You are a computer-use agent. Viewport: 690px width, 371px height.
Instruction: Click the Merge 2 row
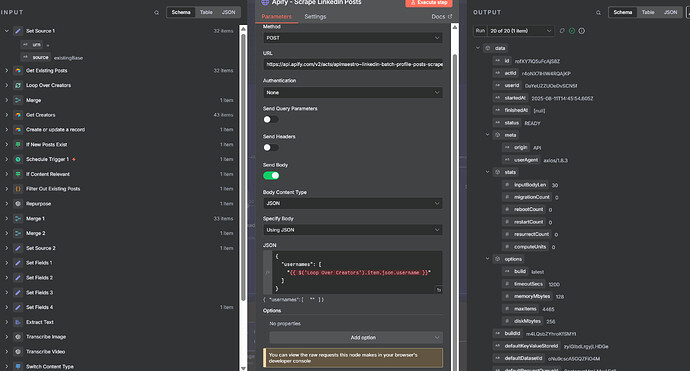(x=119, y=233)
